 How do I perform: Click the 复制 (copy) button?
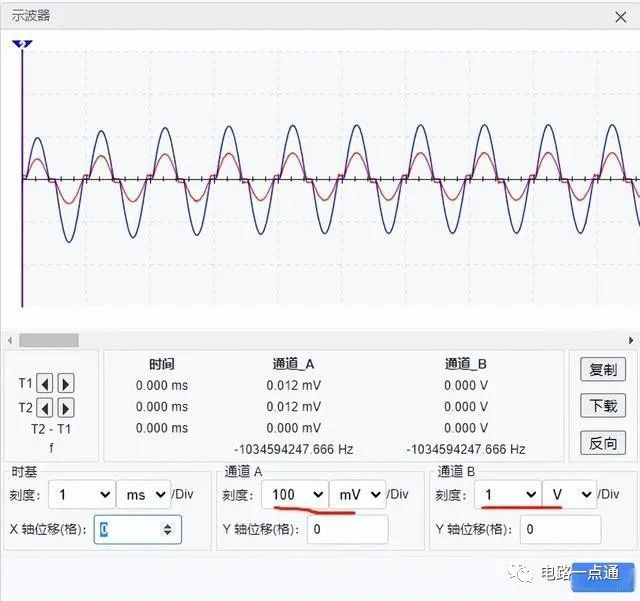point(603,370)
